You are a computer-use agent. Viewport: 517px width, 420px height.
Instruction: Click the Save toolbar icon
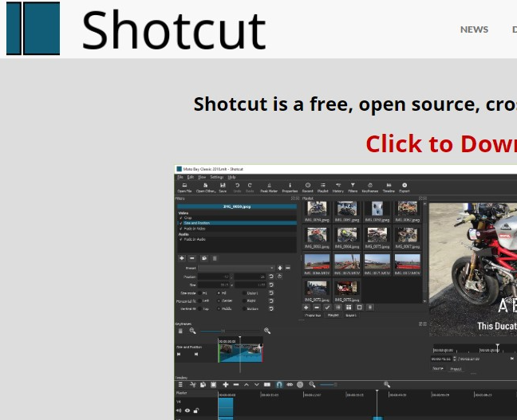pyautogui.click(x=223, y=187)
